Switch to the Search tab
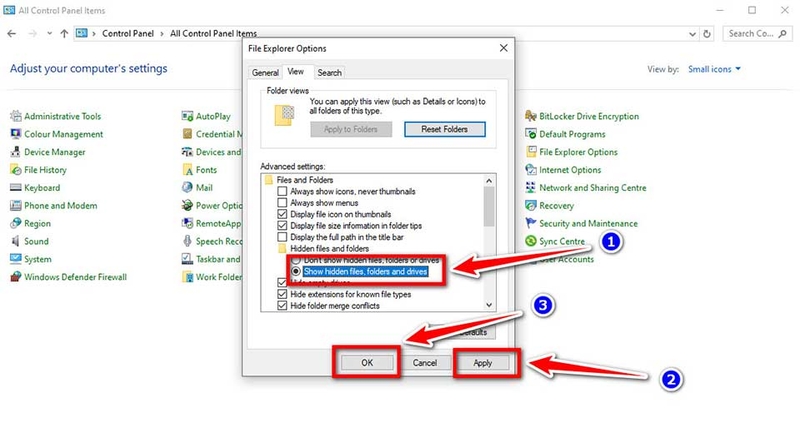The width and height of the screenshot is (800, 448). [329, 73]
